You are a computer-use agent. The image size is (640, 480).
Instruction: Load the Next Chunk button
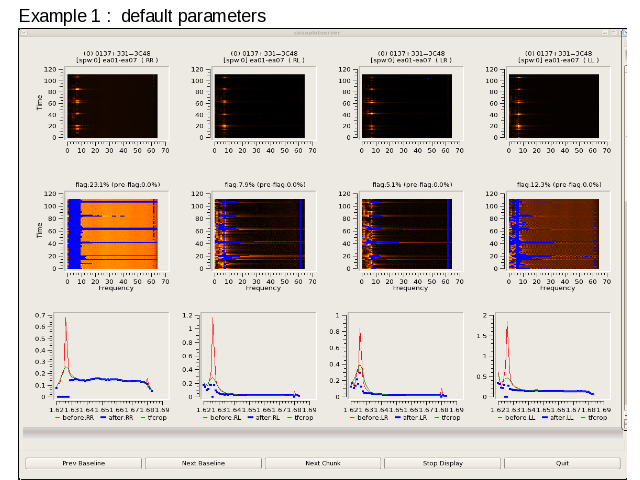pos(323,463)
